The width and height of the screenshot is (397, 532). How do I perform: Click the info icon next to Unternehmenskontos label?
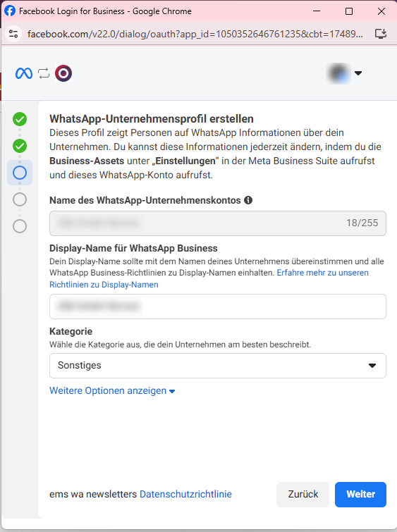coord(248,200)
